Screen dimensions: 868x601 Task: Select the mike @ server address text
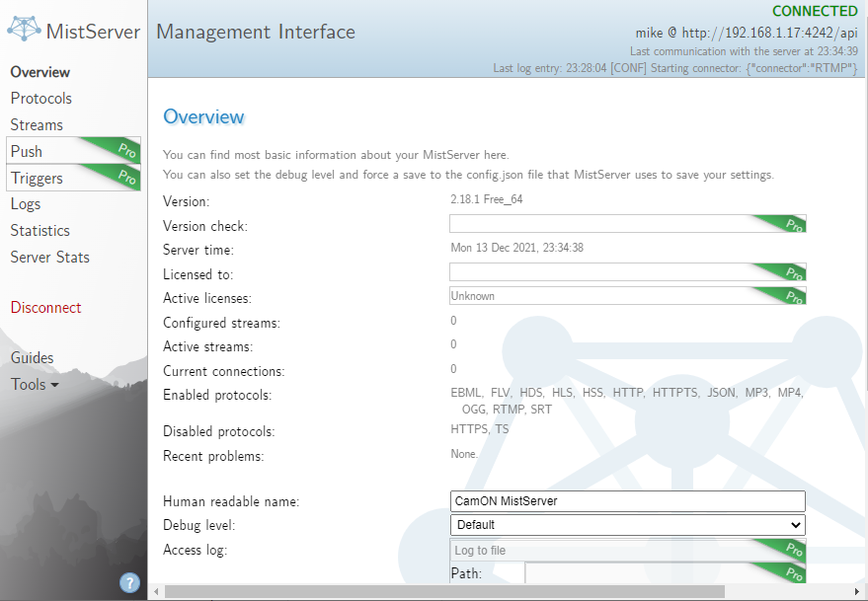click(747, 34)
